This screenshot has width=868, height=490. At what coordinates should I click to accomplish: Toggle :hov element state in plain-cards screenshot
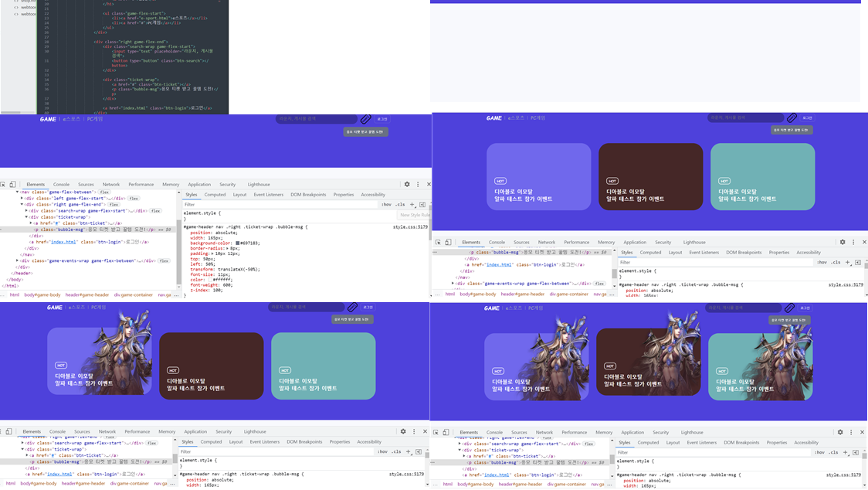click(822, 262)
